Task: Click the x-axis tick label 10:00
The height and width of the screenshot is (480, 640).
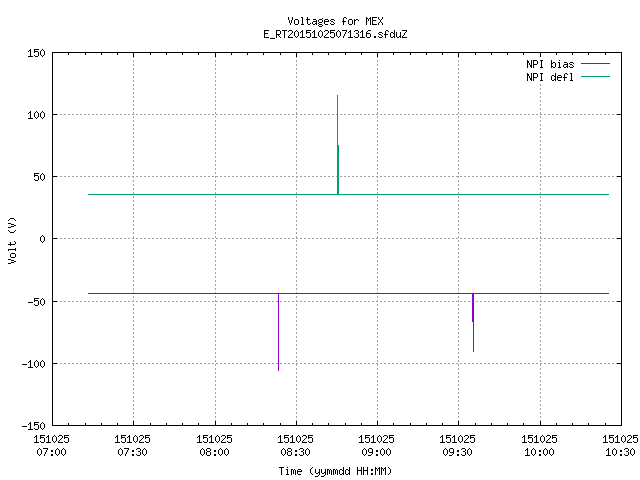Action: [x=539, y=452]
